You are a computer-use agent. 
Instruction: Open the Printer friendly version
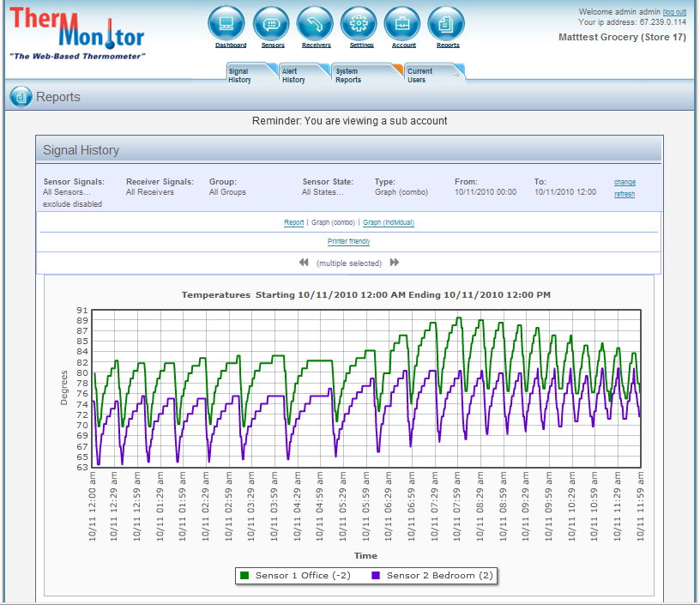pyautogui.click(x=348, y=241)
